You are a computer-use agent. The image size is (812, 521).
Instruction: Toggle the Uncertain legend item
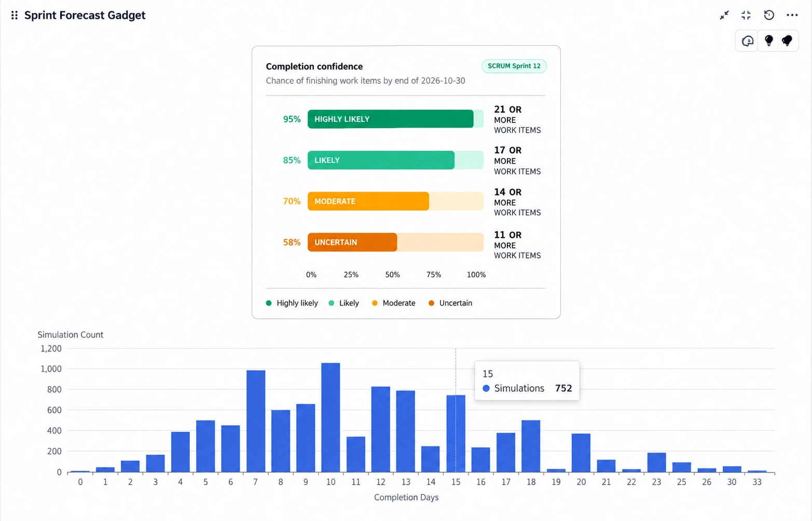tap(450, 303)
